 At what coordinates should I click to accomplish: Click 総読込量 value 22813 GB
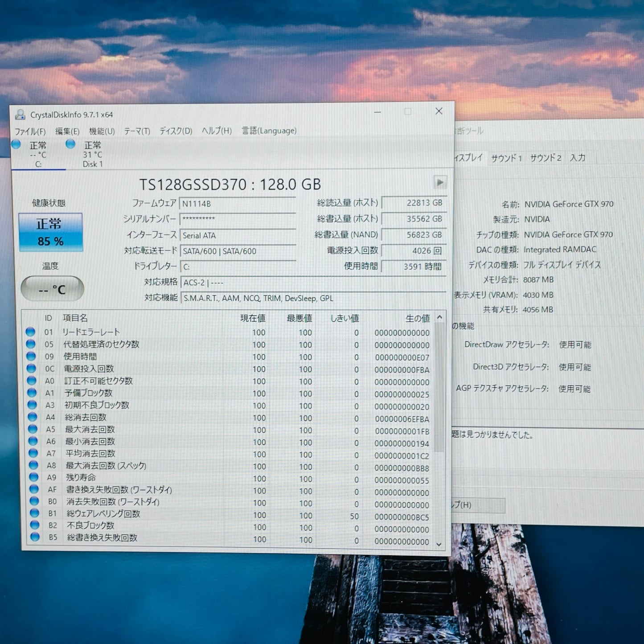[414, 203]
